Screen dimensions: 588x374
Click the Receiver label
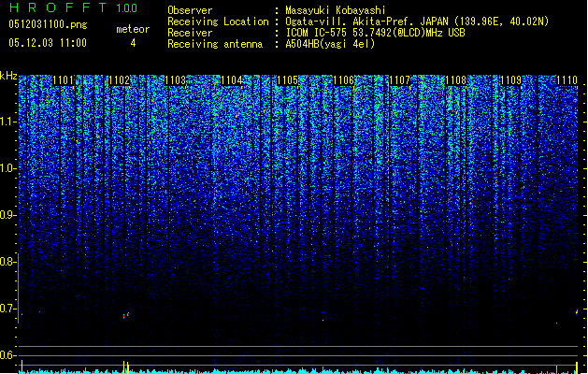pos(190,33)
